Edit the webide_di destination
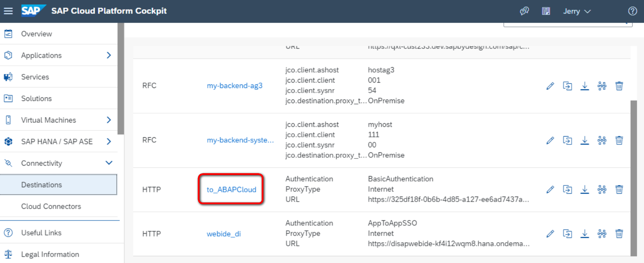This screenshot has height=263, width=644. [550, 234]
